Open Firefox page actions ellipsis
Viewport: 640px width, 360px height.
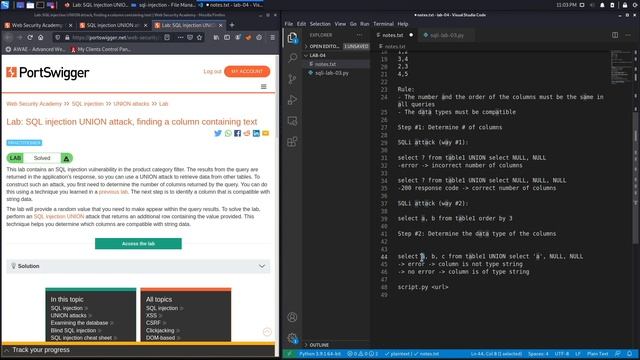(180, 37)
